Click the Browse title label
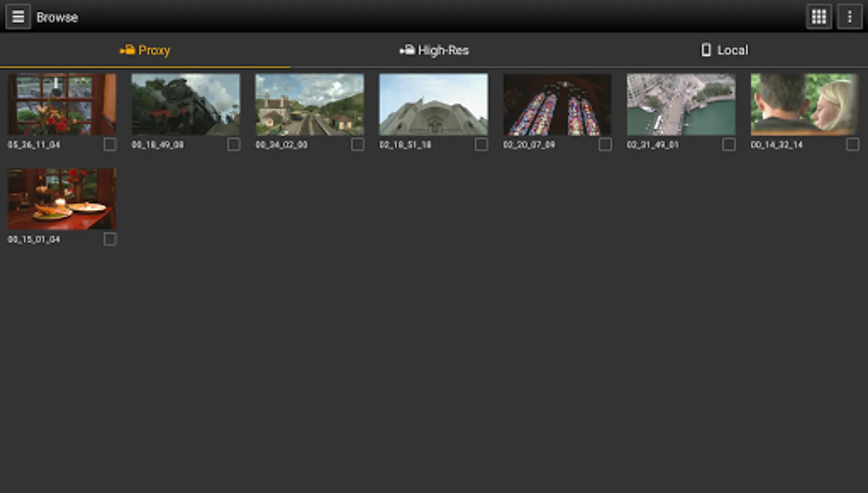The height and width of the screenshot is (493, 868). (x=57, y=17)
